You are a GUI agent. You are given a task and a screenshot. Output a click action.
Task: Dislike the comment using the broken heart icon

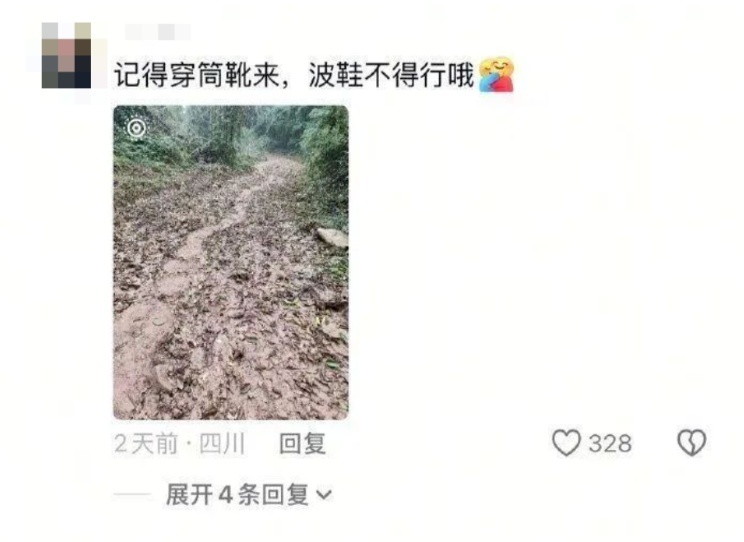click(x=691, y=442)
